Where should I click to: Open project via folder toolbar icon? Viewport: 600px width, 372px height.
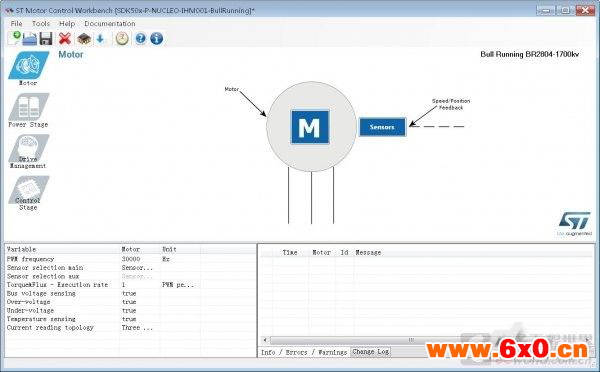pos(29,39)
